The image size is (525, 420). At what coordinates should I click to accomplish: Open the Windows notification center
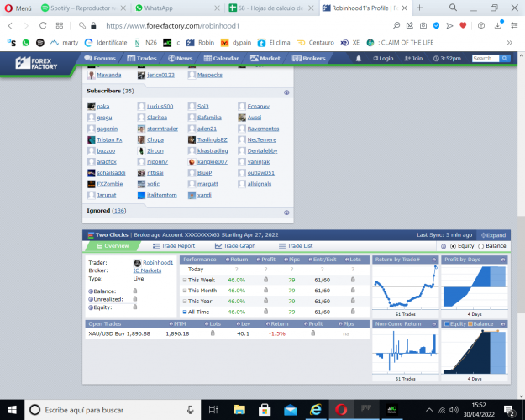[509, 410]
